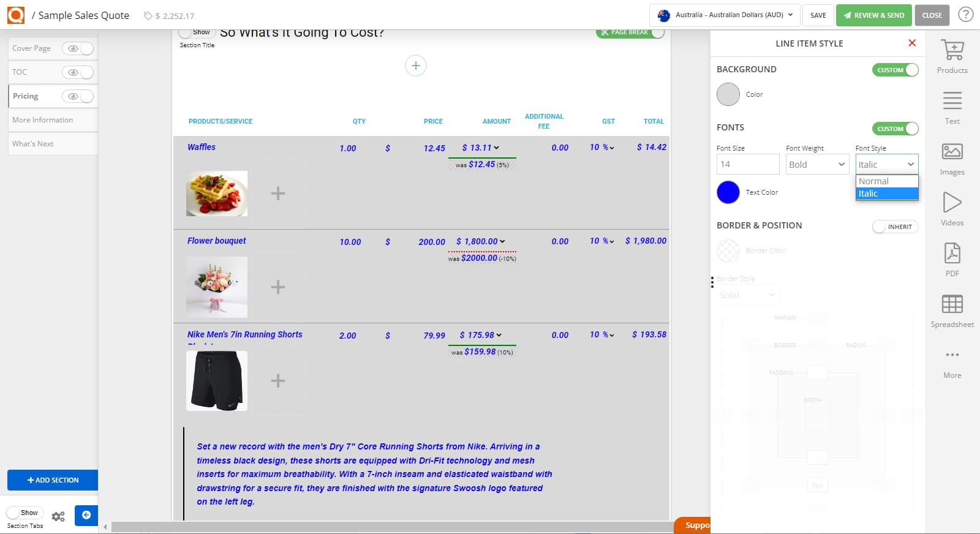
Task: Open the currency Australia AUD dropdown
Action: 725,15
